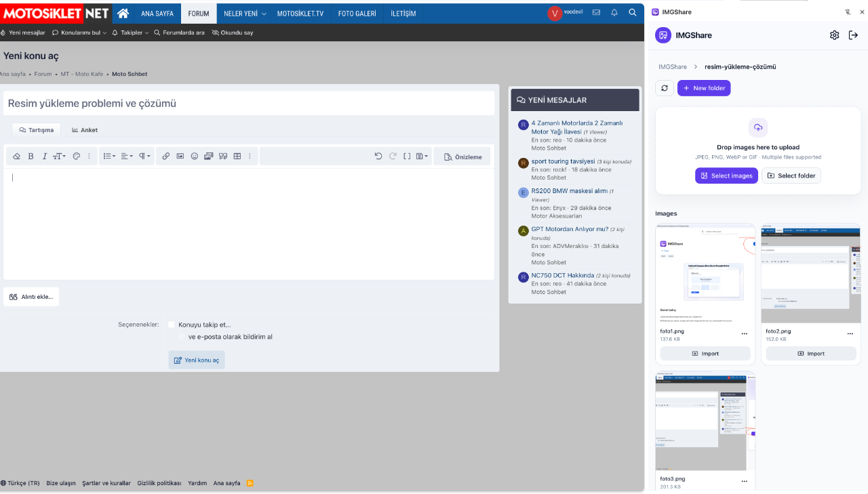The image size is (868, 494).
Task: Click the Select folder button
Action: (791, 176)
